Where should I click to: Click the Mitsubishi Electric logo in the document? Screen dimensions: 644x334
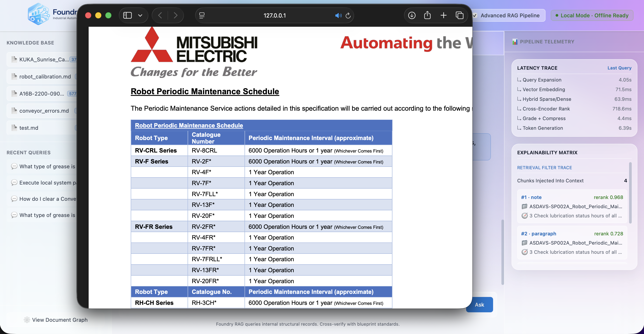194,52
